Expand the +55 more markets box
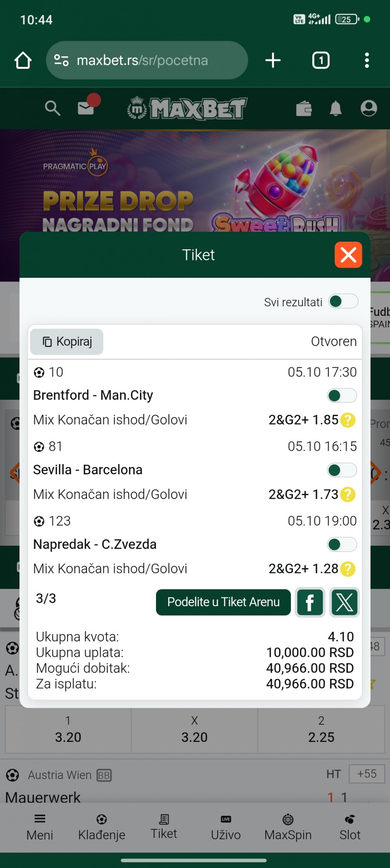The width and height of the screenshot is (390, 868). tap(366, 774)
